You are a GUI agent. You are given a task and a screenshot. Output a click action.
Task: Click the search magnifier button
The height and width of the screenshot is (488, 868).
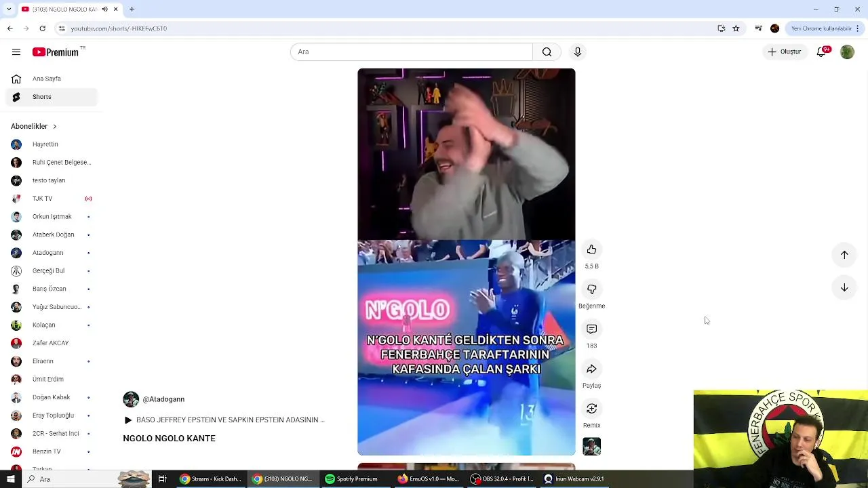tap(547, 52)
